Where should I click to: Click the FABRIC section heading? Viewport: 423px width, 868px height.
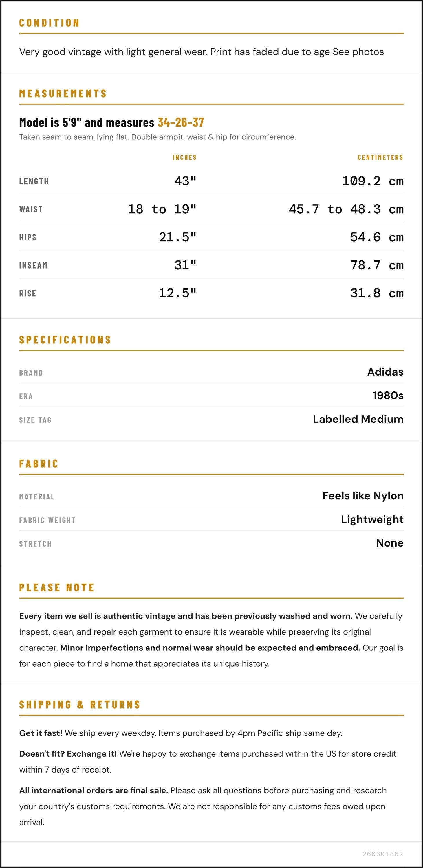click(x=39, y=464)
